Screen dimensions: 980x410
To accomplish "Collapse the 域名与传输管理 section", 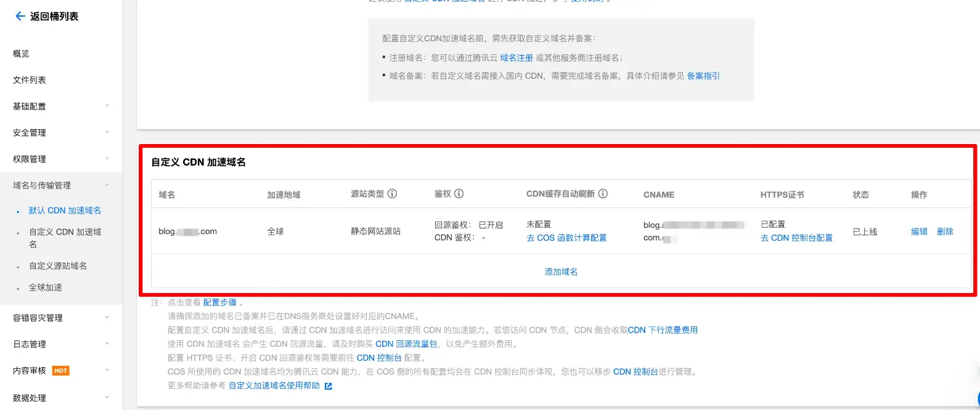I will (107, 185).
